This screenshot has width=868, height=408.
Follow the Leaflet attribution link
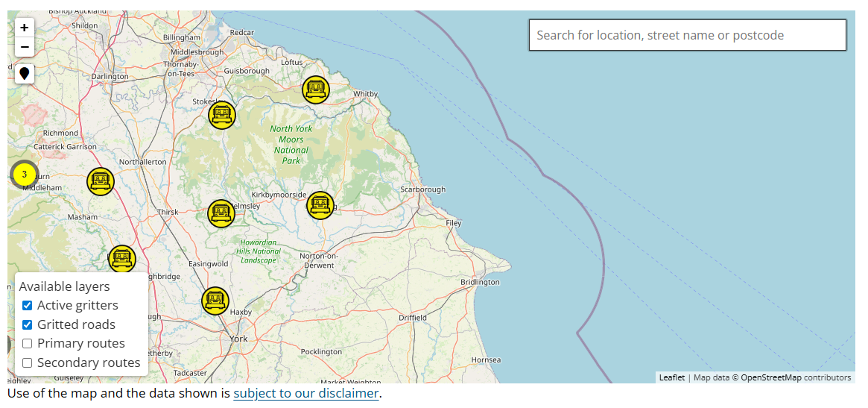tap(671, 377)
